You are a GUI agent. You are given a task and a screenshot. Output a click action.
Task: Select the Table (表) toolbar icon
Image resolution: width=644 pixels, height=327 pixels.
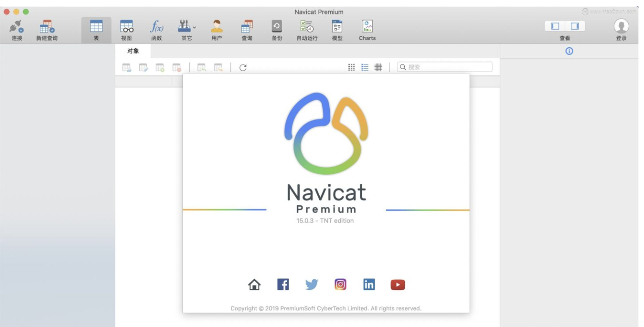tap(96, 27)
